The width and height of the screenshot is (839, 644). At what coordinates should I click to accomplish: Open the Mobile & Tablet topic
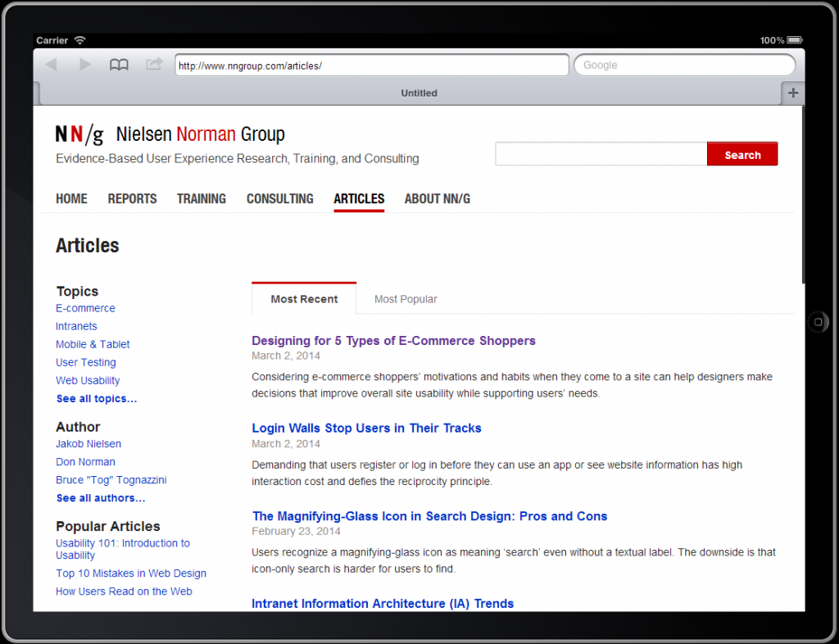click(93, 344)
